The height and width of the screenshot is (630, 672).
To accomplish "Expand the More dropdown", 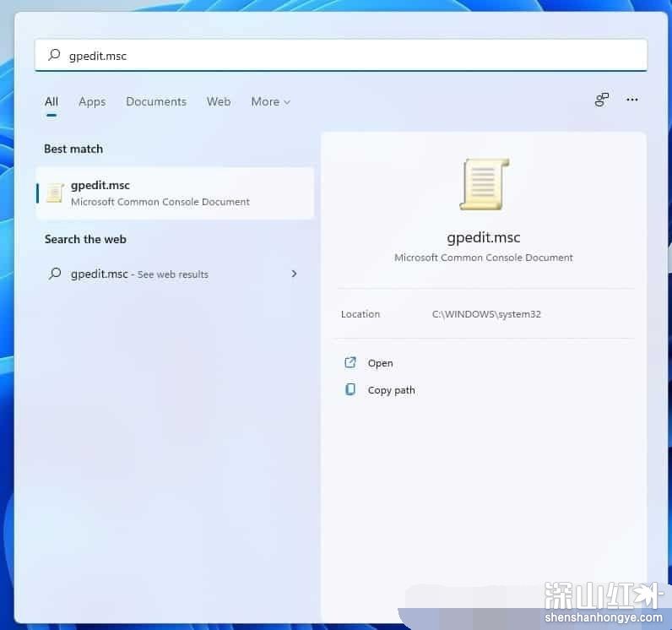I will [x=270, y=101].
